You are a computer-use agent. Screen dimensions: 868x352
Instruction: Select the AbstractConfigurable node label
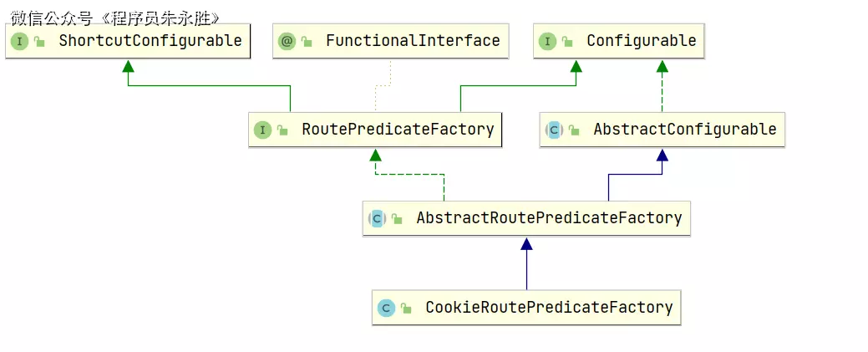[x=684, y=130]
